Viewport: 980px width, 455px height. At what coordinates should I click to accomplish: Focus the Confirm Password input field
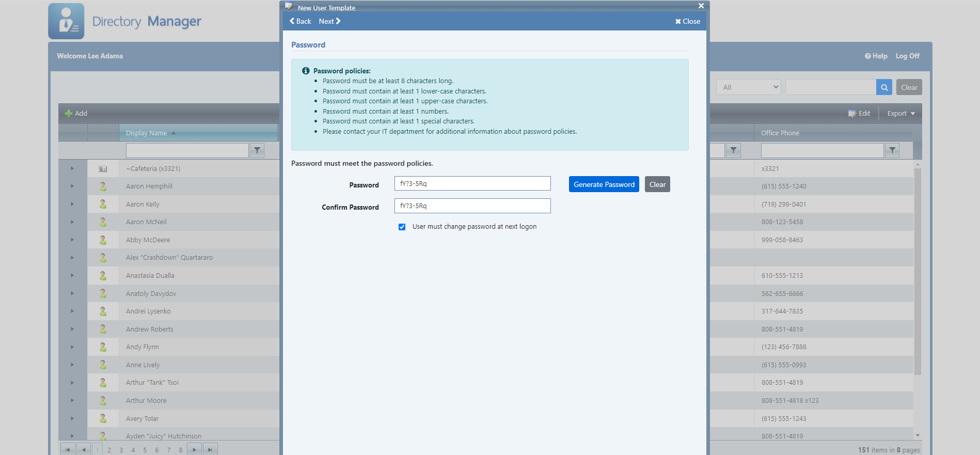[x=472, y=206]
